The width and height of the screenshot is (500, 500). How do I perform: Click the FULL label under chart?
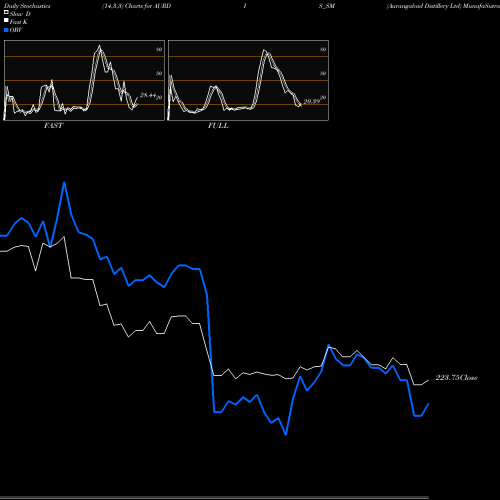coord(218,126)
